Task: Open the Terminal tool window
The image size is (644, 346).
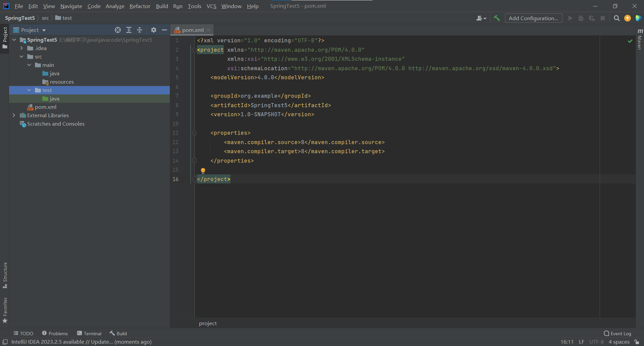Action: [x=89, y=333]
